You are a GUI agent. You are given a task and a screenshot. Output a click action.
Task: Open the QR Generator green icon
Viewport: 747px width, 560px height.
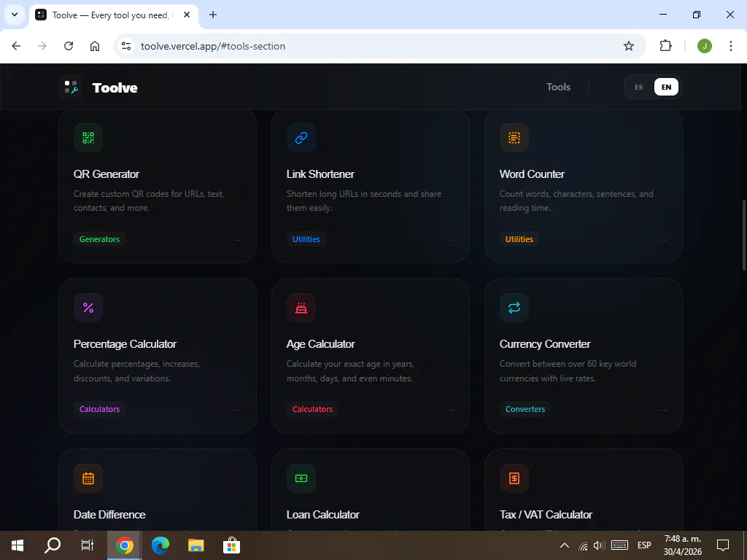88,138
